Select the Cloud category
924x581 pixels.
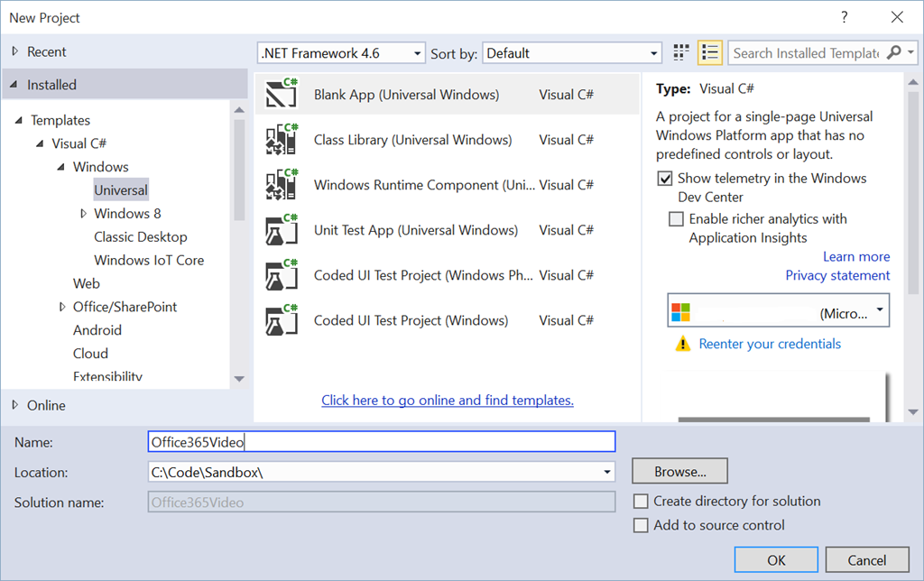90,354
